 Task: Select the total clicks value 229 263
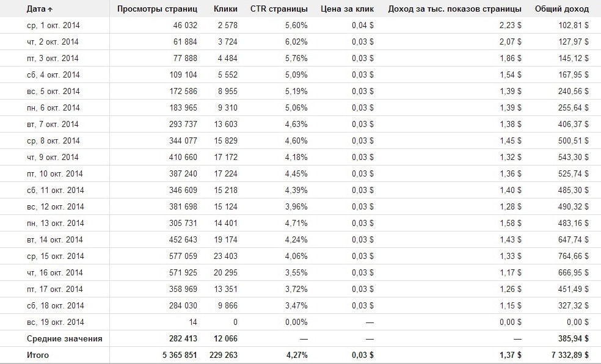coord(222,355)
